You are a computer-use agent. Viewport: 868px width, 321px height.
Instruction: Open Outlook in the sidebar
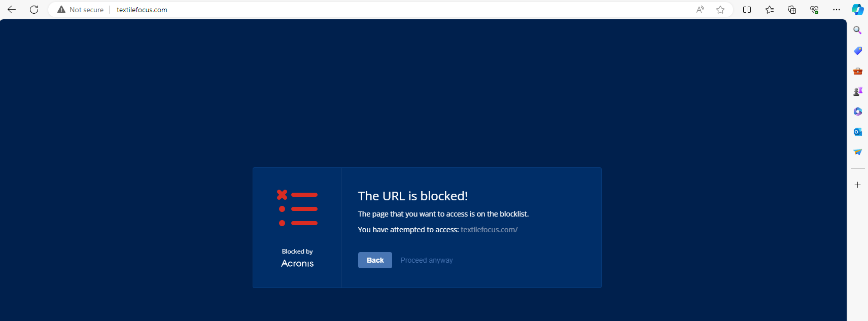click(x=857, y=132)
